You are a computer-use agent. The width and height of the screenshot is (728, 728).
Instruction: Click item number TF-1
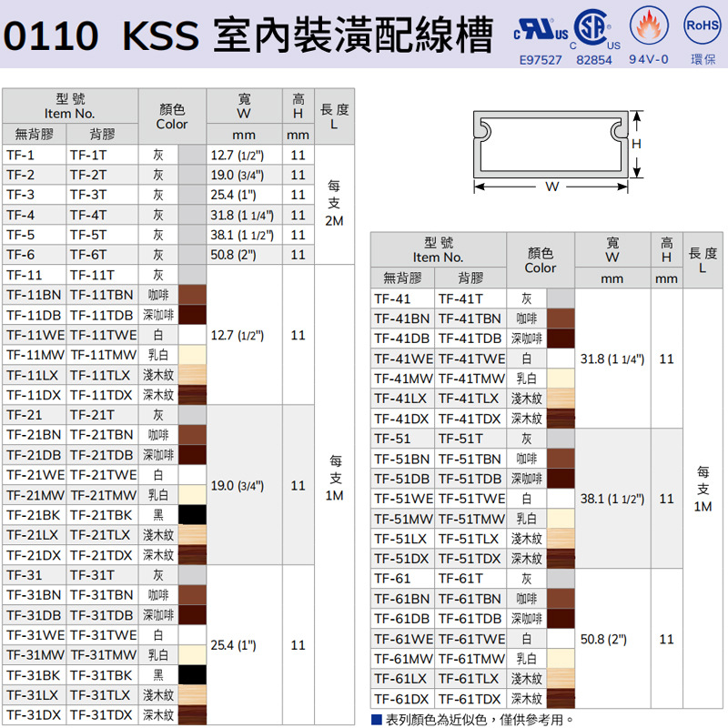click(x=20, y=155)
